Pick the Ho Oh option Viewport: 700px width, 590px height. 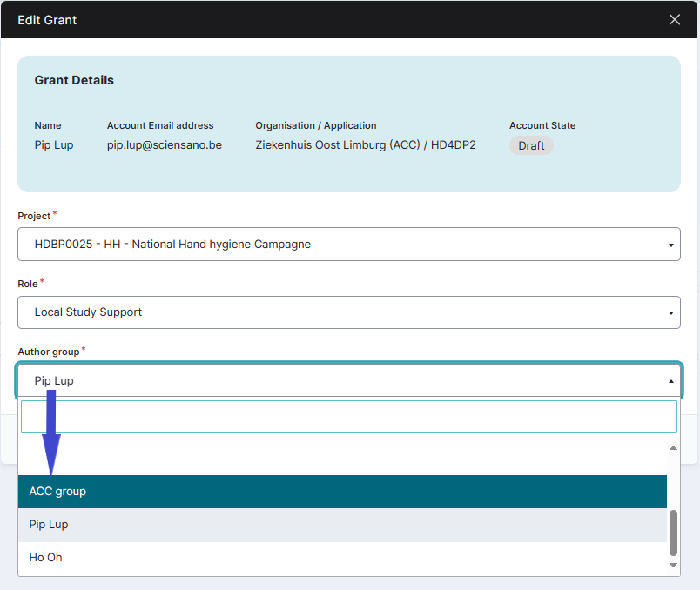click(342, 558)
